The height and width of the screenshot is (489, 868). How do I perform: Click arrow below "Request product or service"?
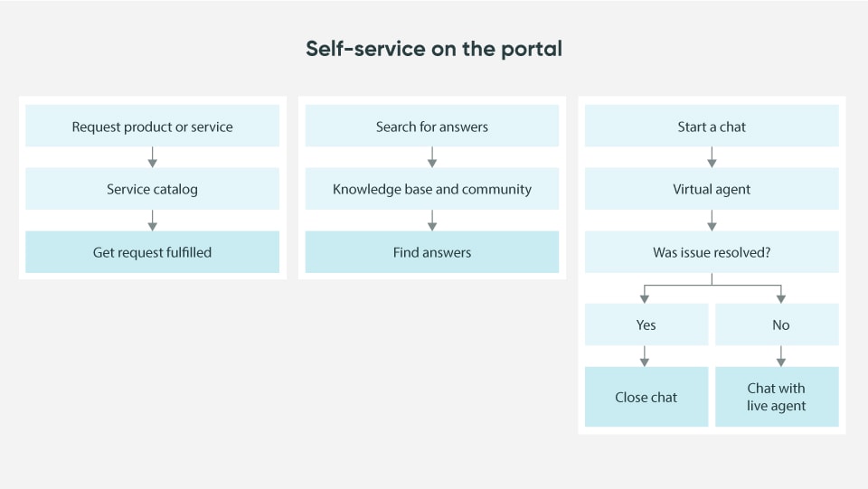click(152, 157)
